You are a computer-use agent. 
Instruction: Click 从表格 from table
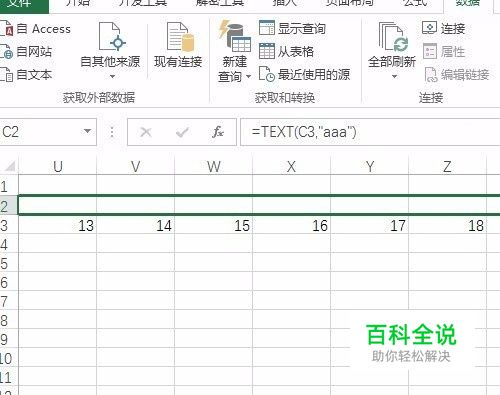coord(287,51)
